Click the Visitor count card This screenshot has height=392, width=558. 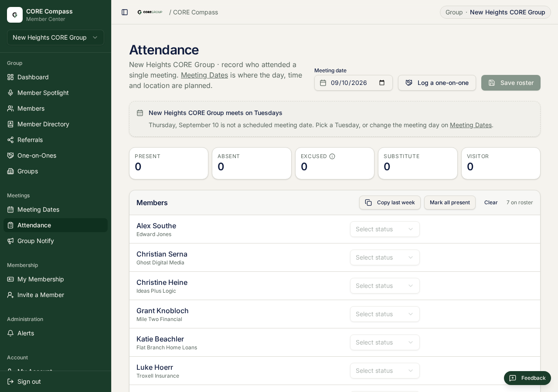pyautogui.click(x=501, y=163)
